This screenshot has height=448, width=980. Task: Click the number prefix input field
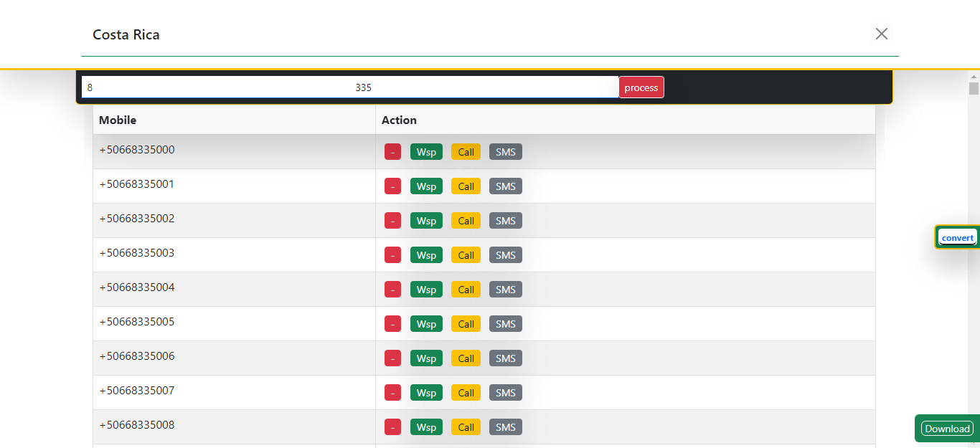pyautogui.click(x=350, y=87)
